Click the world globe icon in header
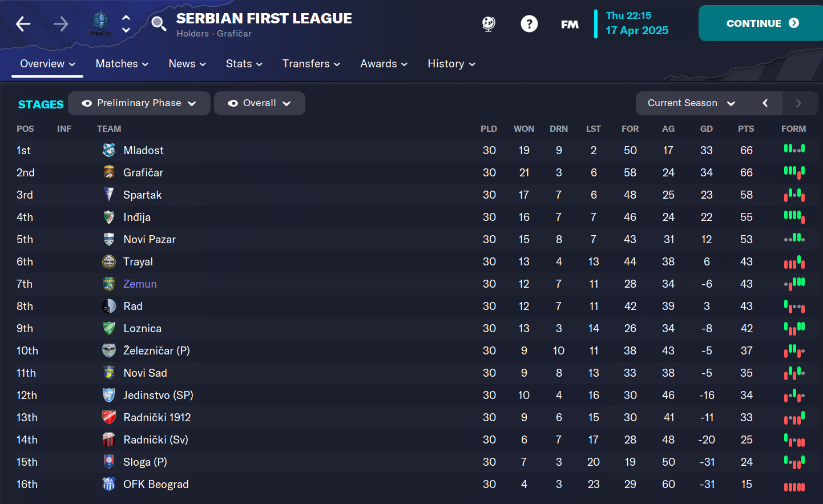Image resolution: width=823 pixels, height=504 pixels. click(x=489, y=24)
